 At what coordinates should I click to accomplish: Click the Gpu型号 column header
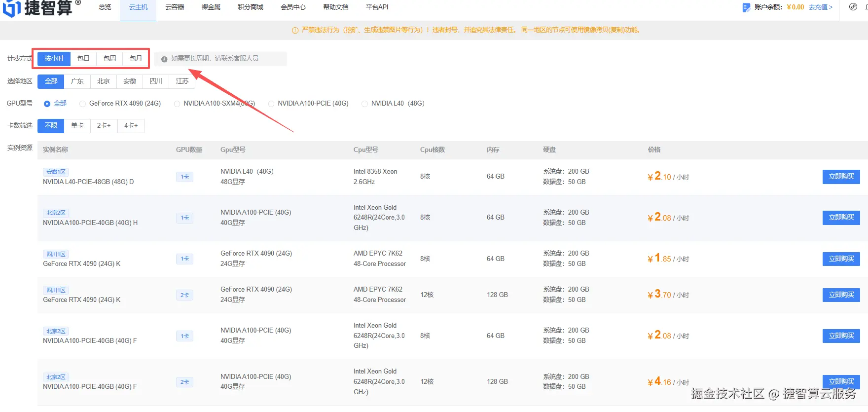233,150
